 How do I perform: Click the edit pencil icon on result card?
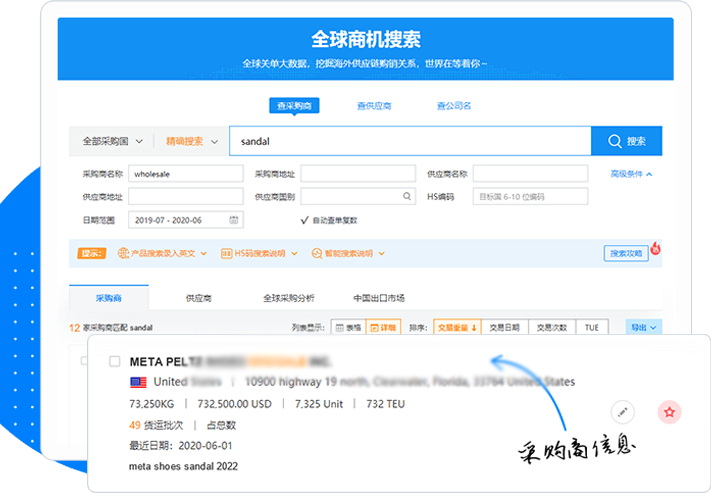point(622,411)
